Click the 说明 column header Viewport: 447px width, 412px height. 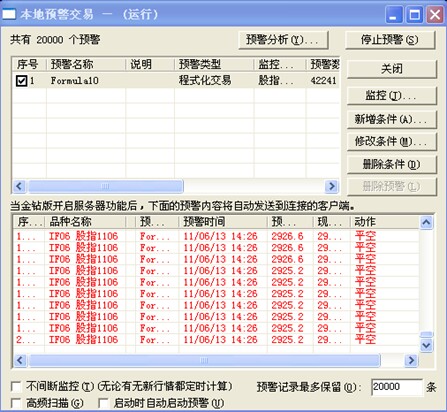150,64
